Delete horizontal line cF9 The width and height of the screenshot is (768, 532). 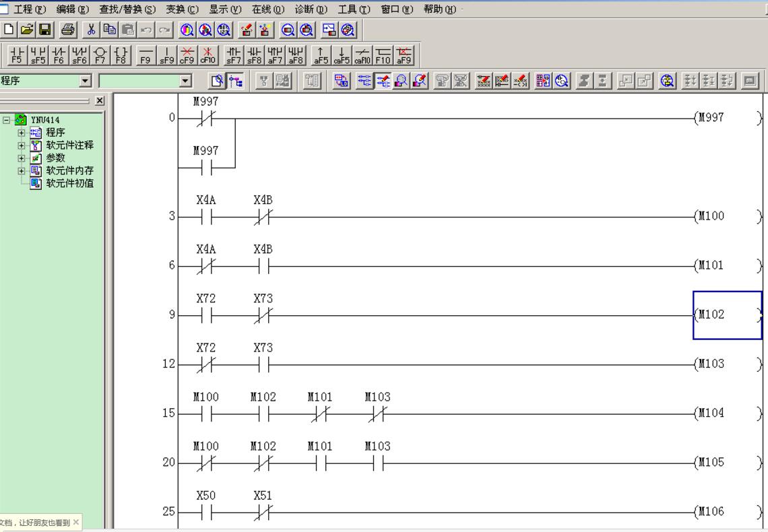pos(187,55)
